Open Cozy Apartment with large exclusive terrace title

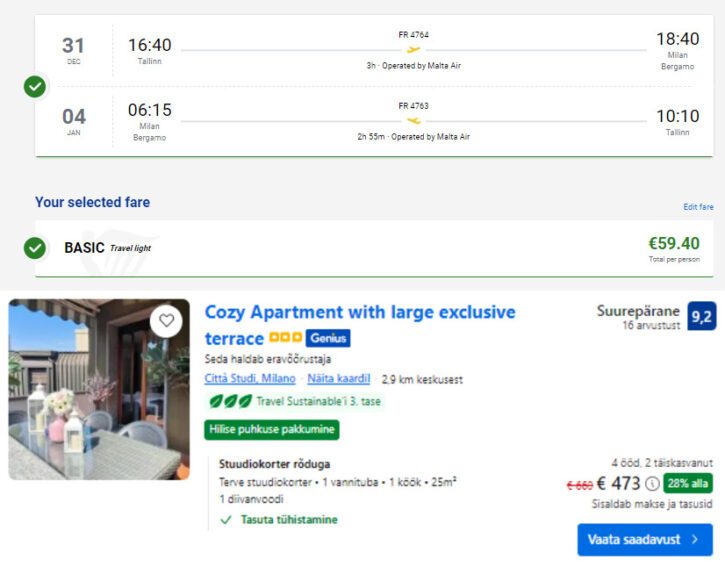tap(360, 325)
